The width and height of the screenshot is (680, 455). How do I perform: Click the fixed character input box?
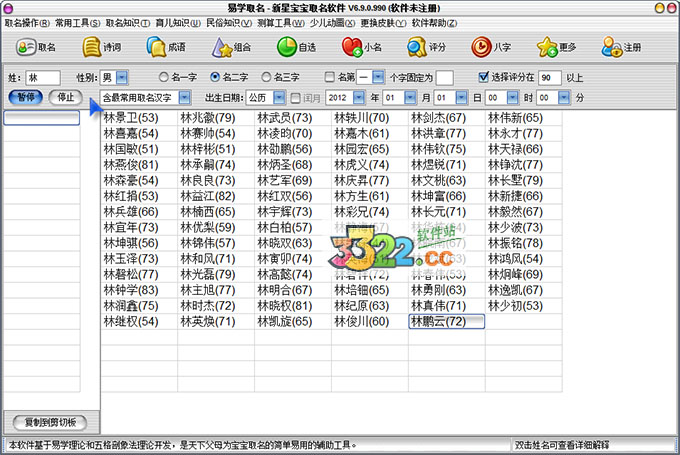445,78
